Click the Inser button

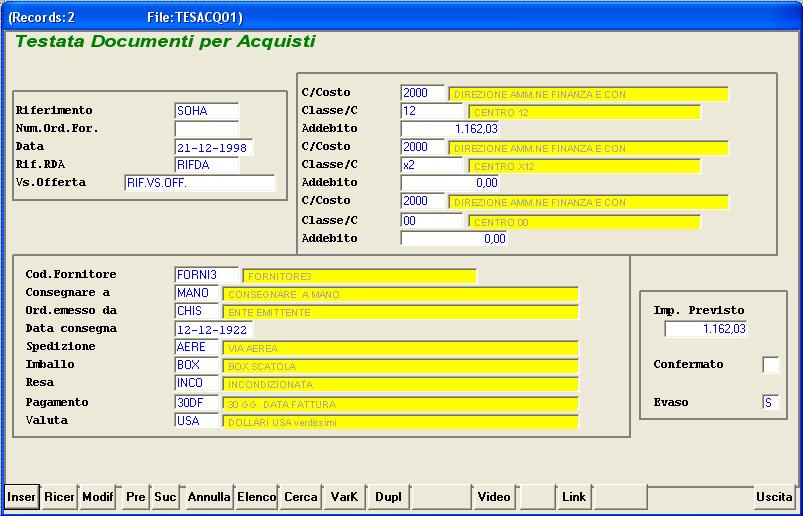tap(22, 497)
